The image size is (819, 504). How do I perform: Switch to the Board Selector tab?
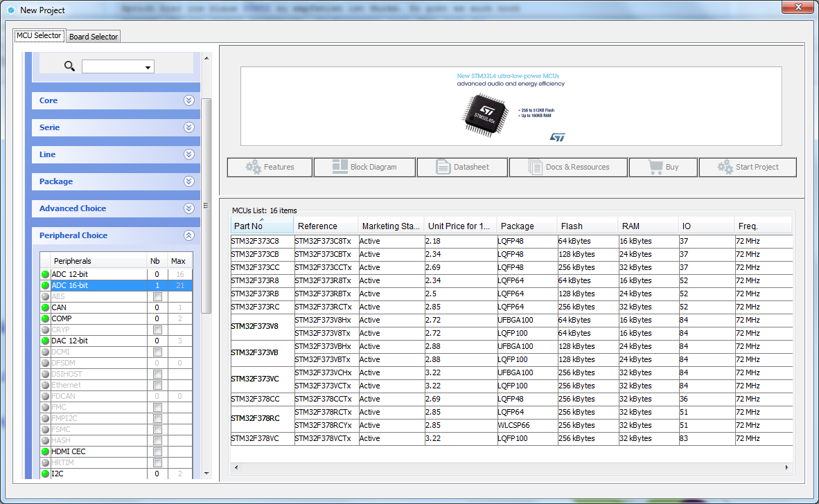94,37
